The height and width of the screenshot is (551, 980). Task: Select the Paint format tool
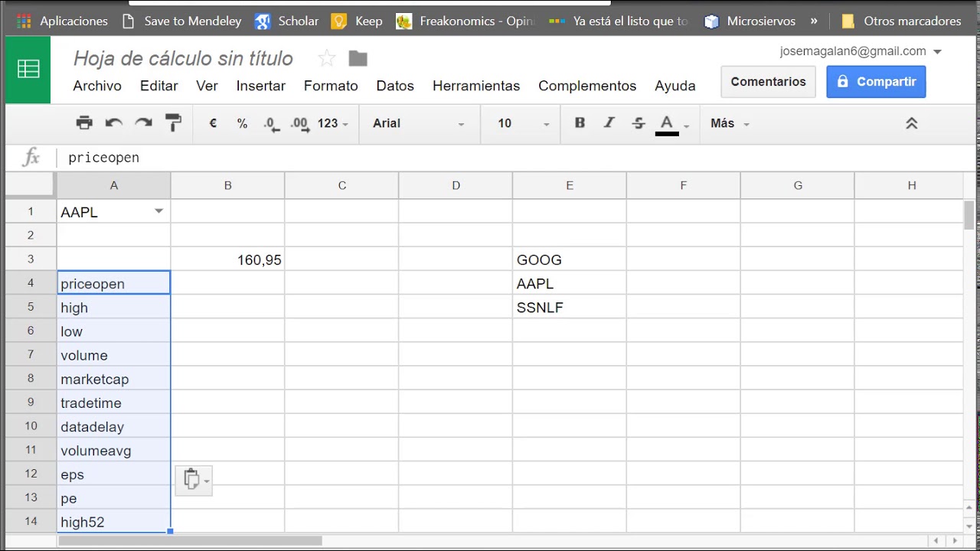[174, 123]
